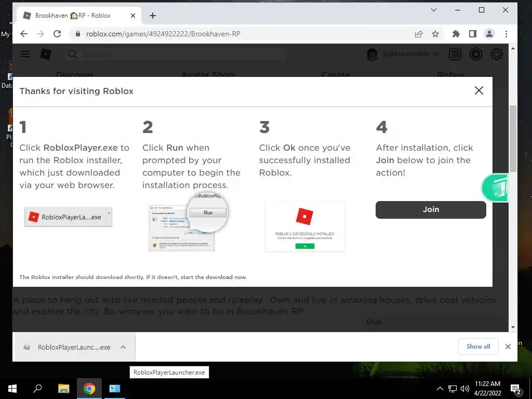Open File Explorer from the taskbar

coord(63,389)
